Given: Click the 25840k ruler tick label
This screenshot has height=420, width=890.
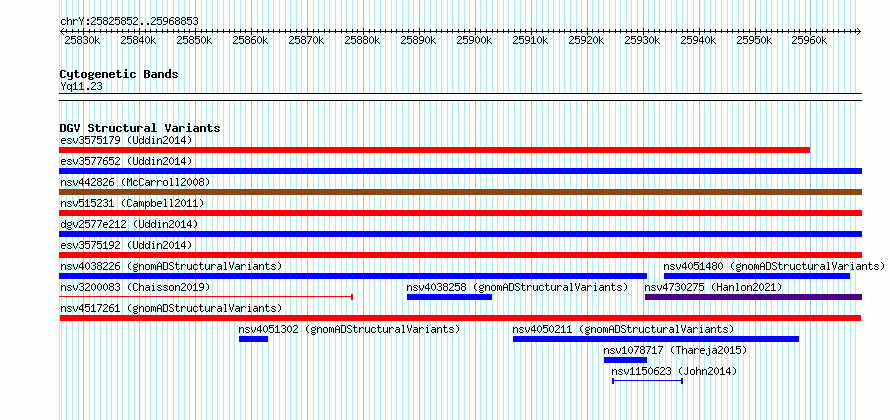Looking at the screenshot, I should point(138,40).
